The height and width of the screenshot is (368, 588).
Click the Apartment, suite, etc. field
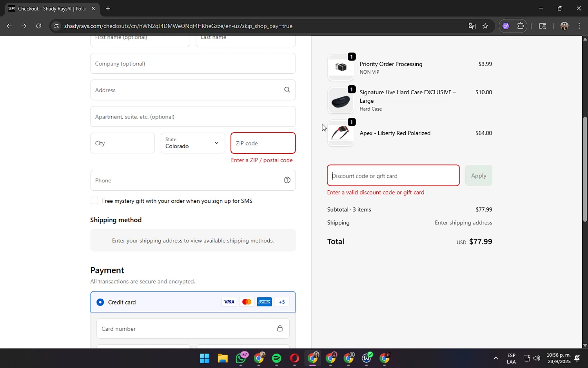click(193, 117)
